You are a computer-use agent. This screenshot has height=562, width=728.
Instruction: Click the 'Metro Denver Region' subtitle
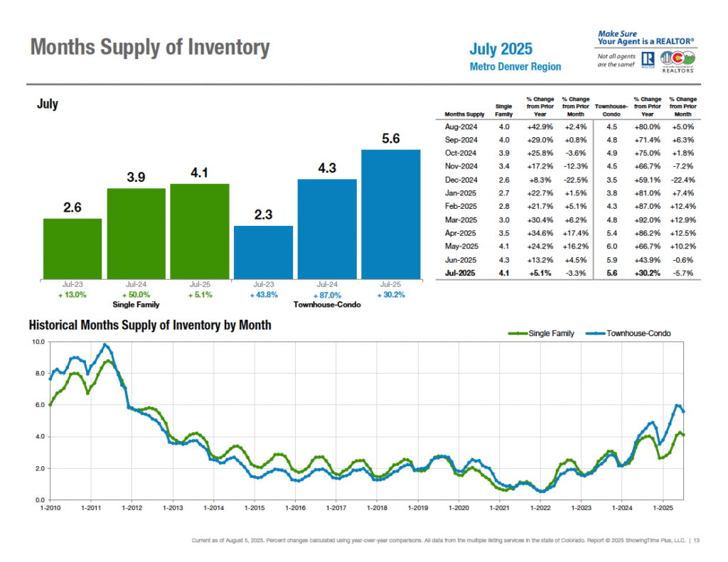[515, 67]
